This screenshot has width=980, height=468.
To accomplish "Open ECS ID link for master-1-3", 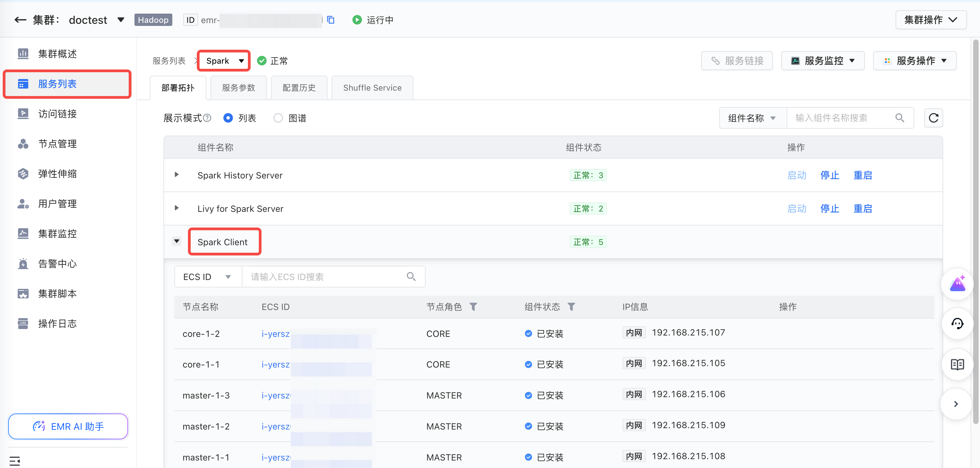I will coord(276,395).
